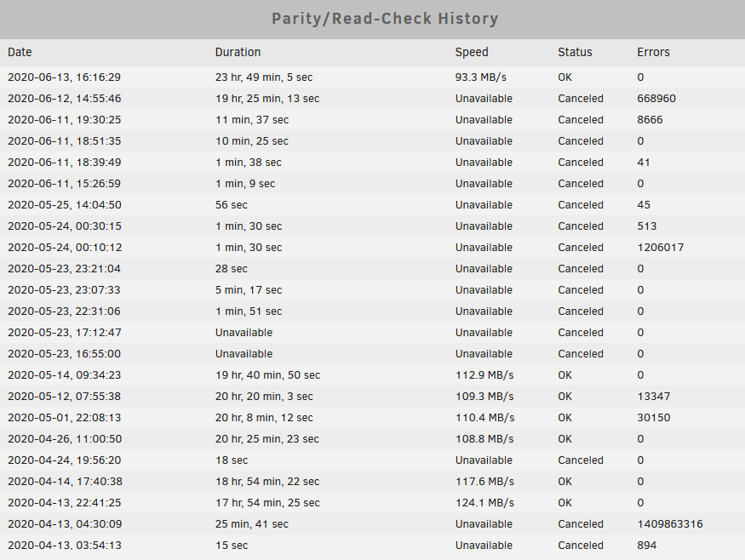Select date 2020-05-14, 09:34:23

pos(64,375)
